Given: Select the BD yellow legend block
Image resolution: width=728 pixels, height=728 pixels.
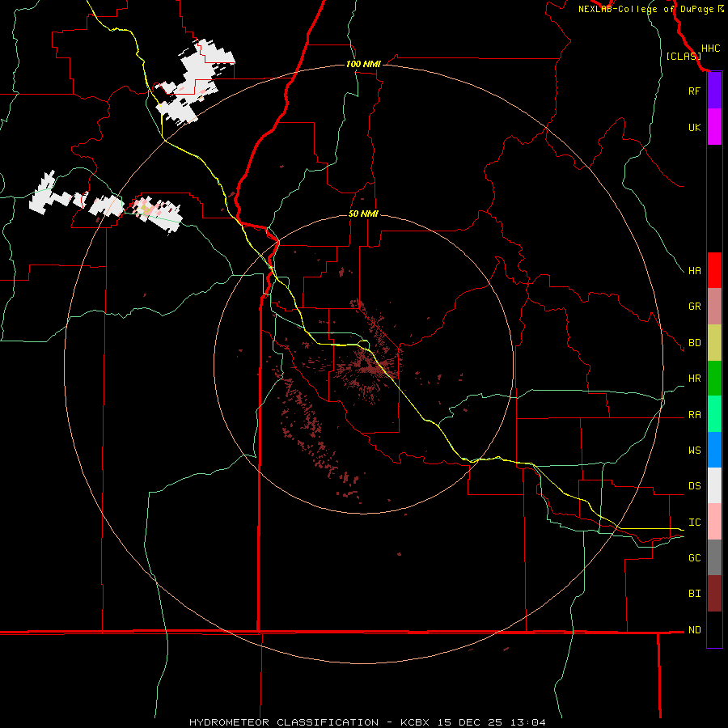Looking at the screenshot, I should tap(714, 343).
